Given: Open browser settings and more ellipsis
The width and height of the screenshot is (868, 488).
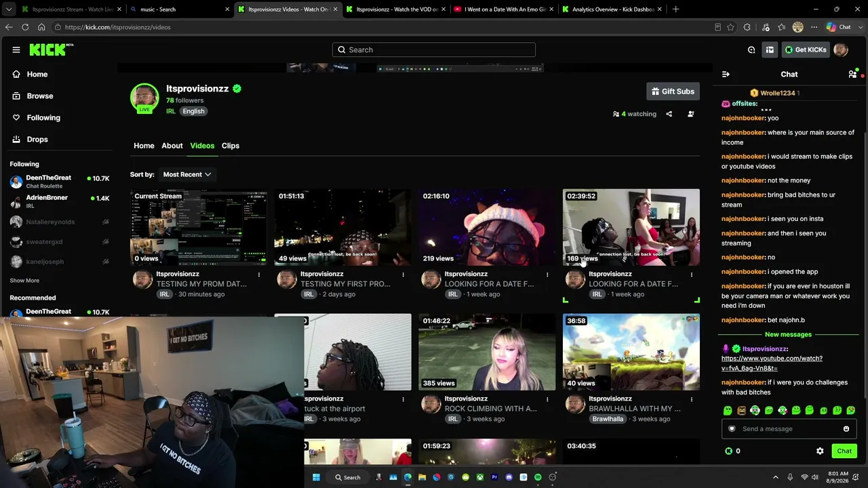Looking at the screenshot, I should click(814, 27).
